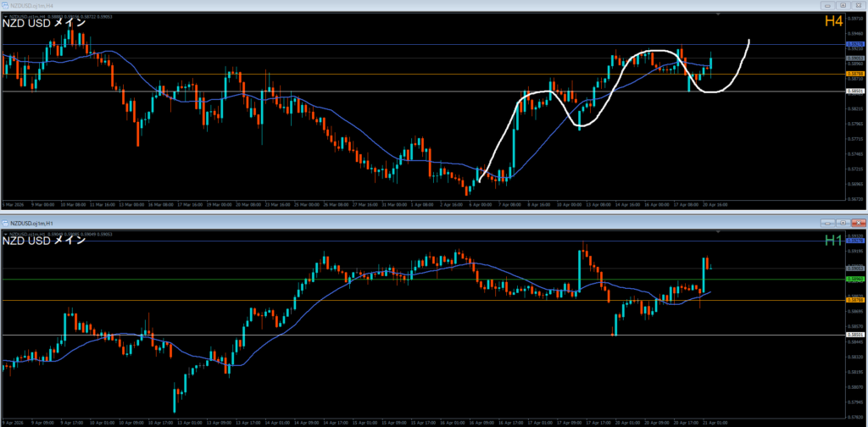
Task: Select the orange horizontal line price tag on H4
Action: click(856, 74)
